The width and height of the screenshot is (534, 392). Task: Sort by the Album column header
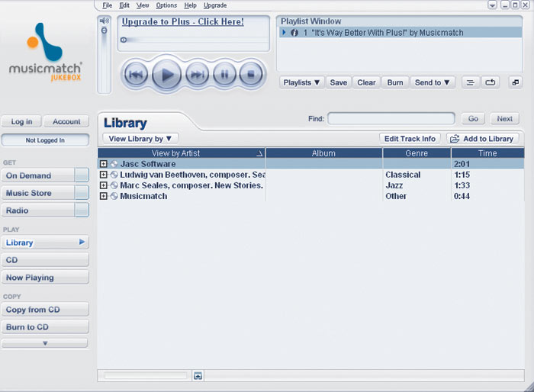point(324,153)
